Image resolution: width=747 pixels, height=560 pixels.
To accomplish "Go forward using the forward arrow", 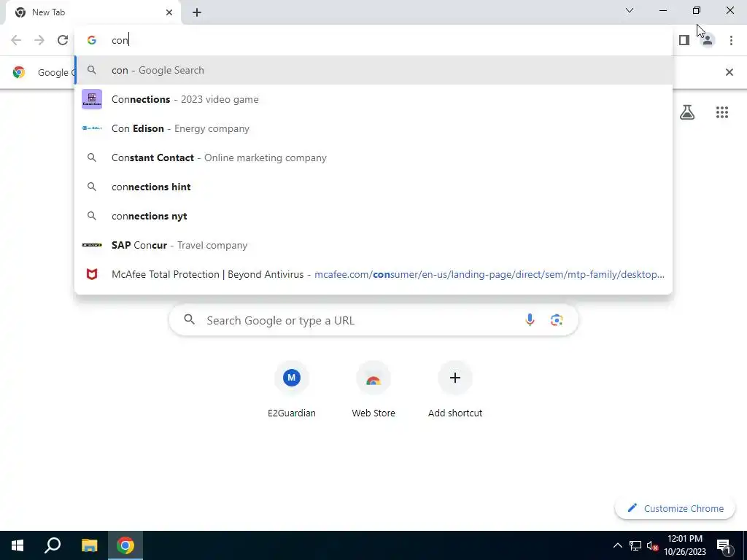I will pyautogui.click(x=39, y=40).
